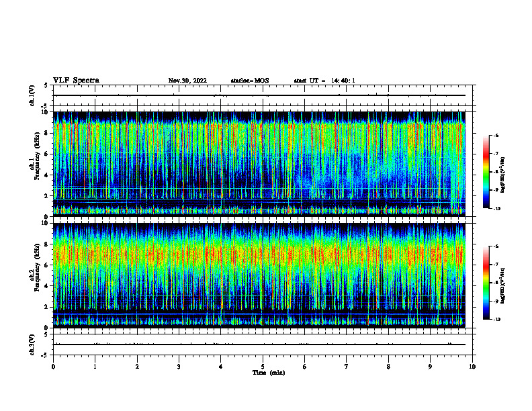
Task: Click the "Time (min)" axis title
Action: pos(269,373)
